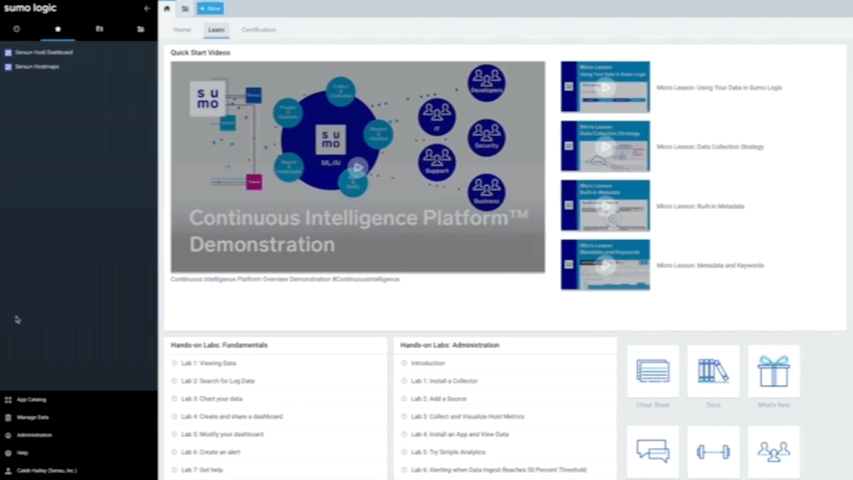This screenshot has width=853, height=480.
Task: Switch to the Home sub-tab
Action: pos(182,30)
